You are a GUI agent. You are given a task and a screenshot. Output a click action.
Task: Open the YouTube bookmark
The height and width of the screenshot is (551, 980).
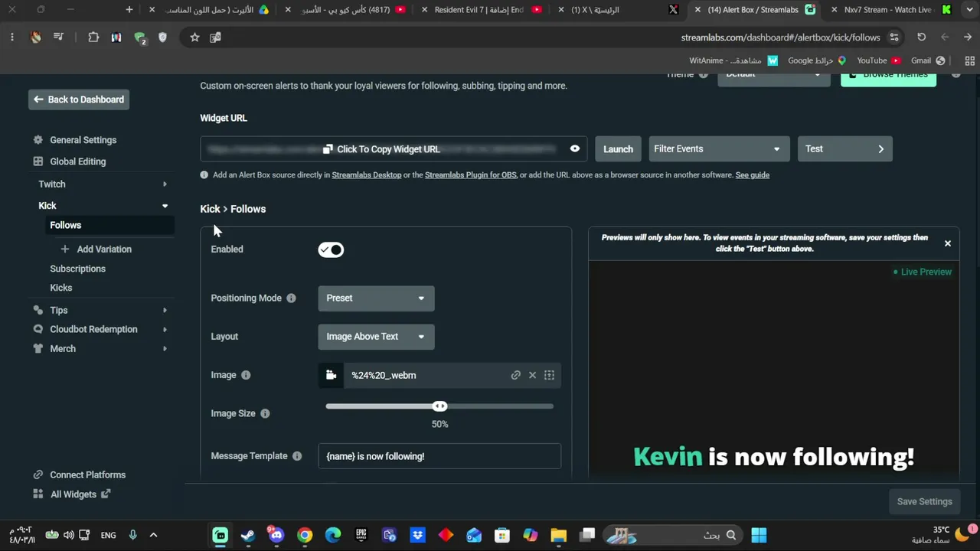click(878, 60)
